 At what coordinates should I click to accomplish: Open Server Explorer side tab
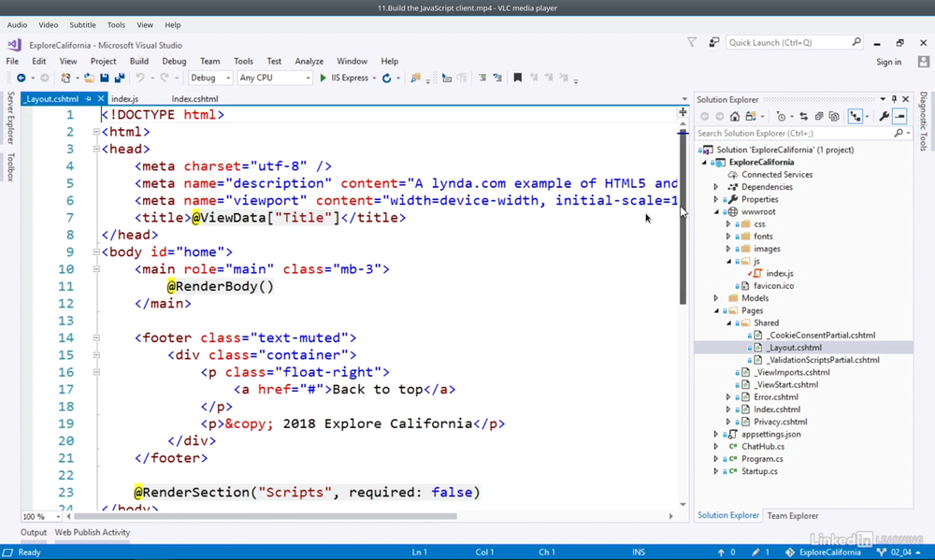coord(10,118)
